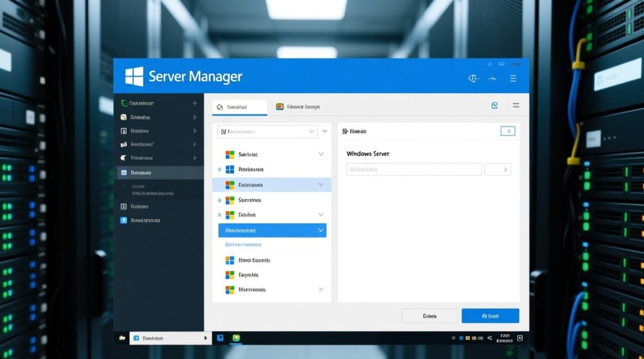Click the text field under Windows Server heading

coord(414,169)
